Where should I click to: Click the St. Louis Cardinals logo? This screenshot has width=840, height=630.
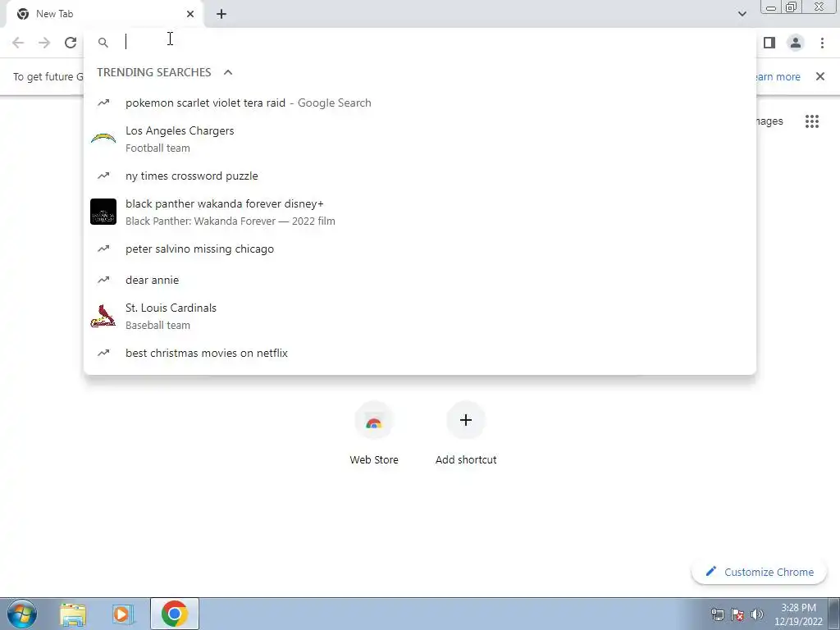[x=103, y=316]
